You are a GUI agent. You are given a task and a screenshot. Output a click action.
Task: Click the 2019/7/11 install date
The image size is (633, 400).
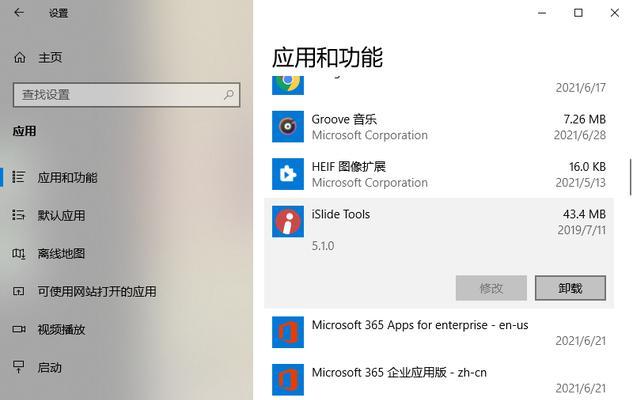[x=582, y=230]
